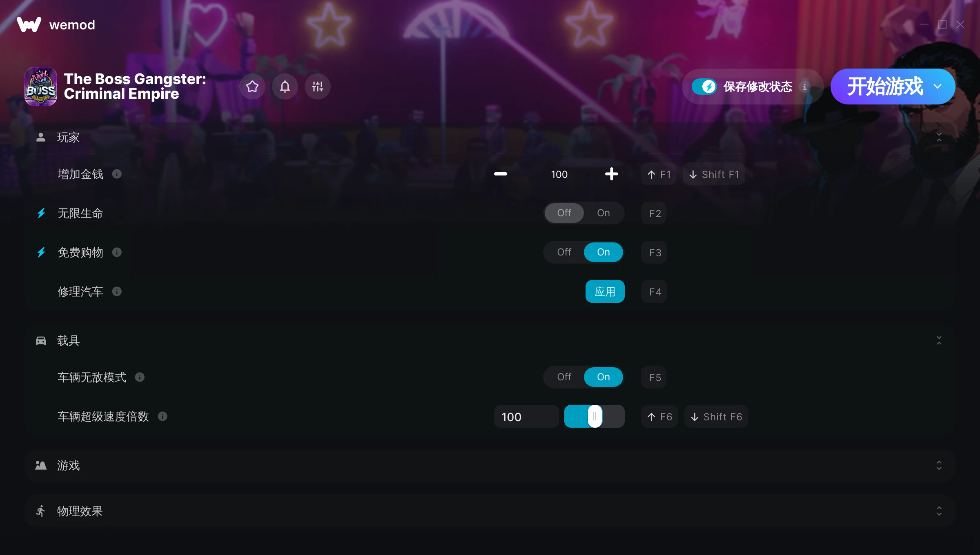The image size is (980, 555).
Task: Click the minus icon to decrease money
Action: (x=501, y=174)
